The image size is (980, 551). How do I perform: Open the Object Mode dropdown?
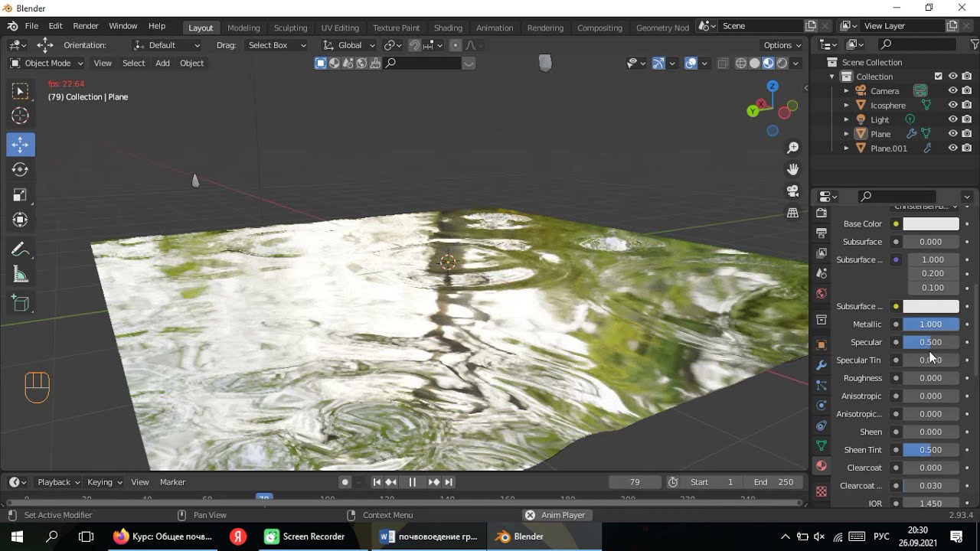tap(47, 64)
